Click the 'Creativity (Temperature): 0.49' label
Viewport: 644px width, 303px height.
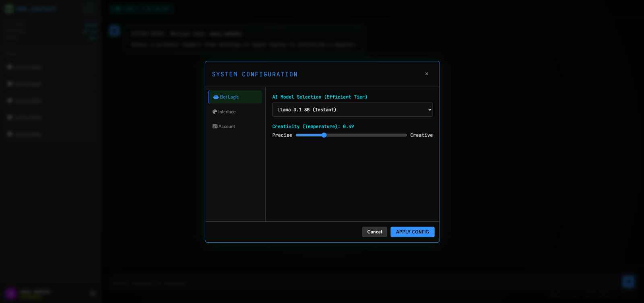[313, 126]
